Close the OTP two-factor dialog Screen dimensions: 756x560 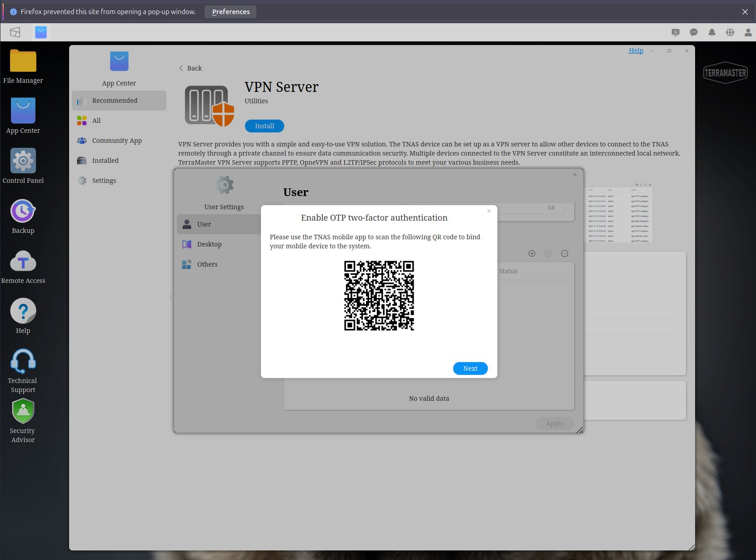coord(489,211)
